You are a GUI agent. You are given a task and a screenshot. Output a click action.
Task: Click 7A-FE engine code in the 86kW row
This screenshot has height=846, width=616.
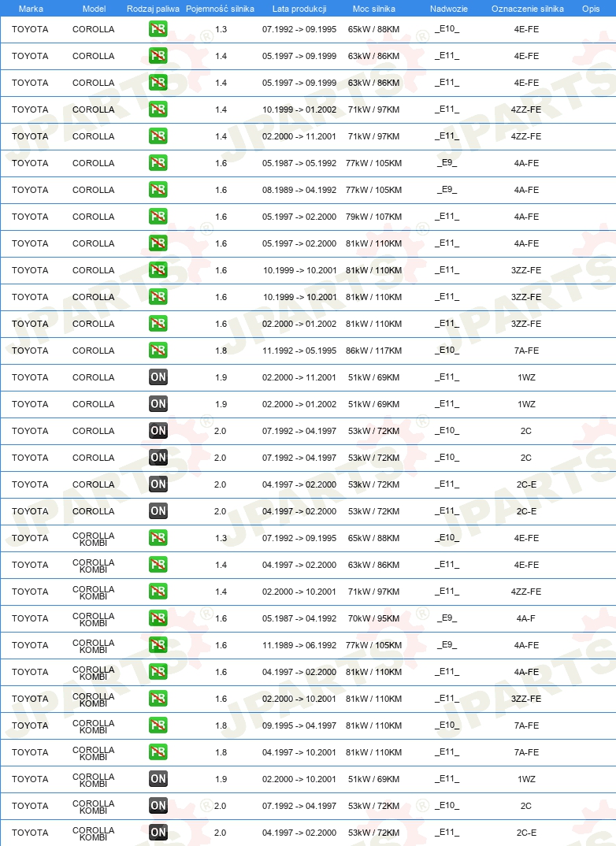tap(526, 351)
